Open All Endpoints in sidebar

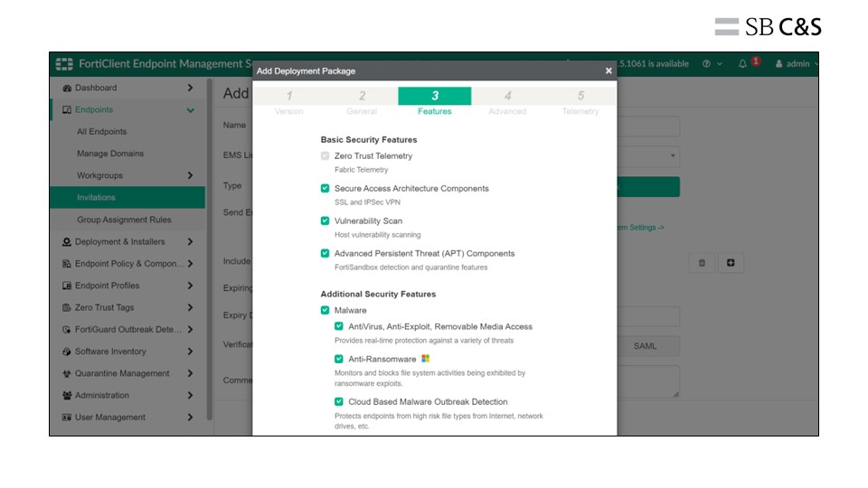tap(102, 132)
